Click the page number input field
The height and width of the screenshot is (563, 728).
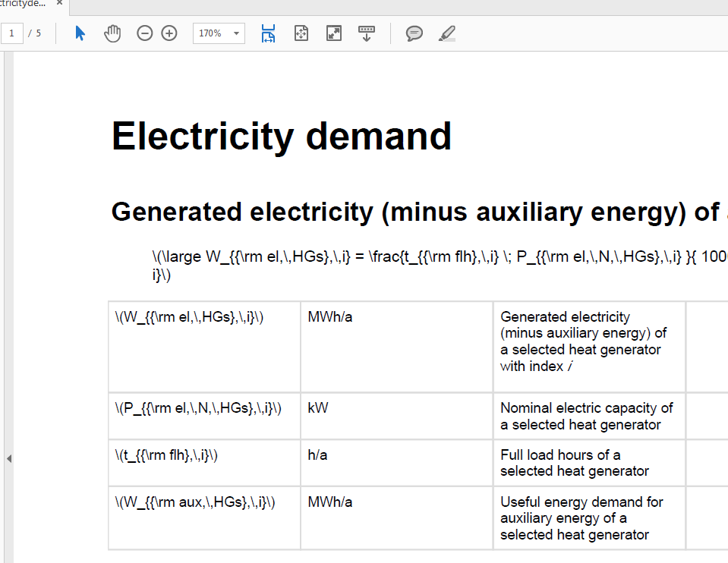tap(13, 33)
